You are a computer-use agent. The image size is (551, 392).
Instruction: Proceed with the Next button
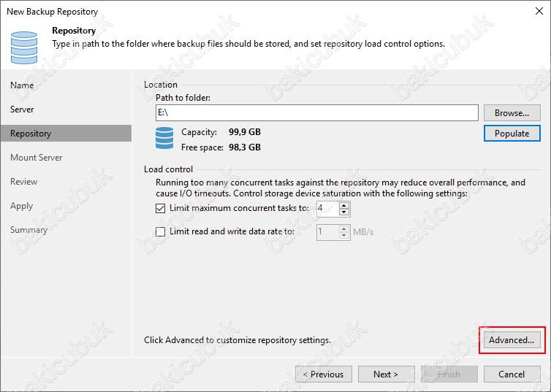(386, 374)
